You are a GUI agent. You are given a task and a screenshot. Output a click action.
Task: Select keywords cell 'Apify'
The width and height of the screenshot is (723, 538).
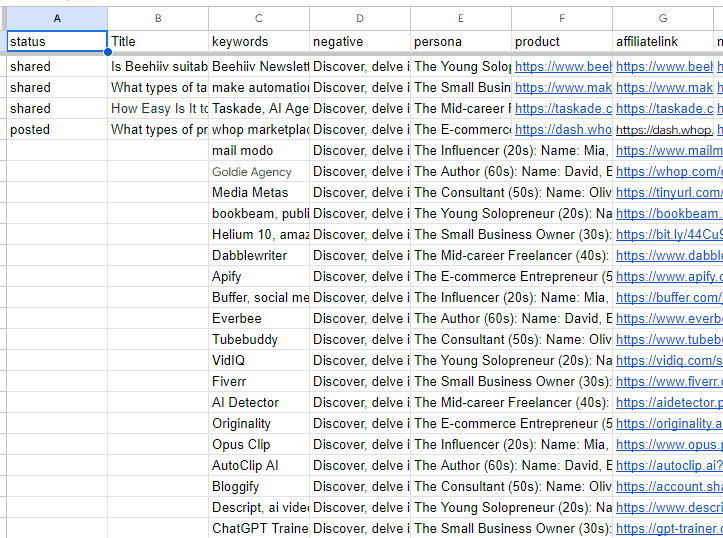click(259, 277)
